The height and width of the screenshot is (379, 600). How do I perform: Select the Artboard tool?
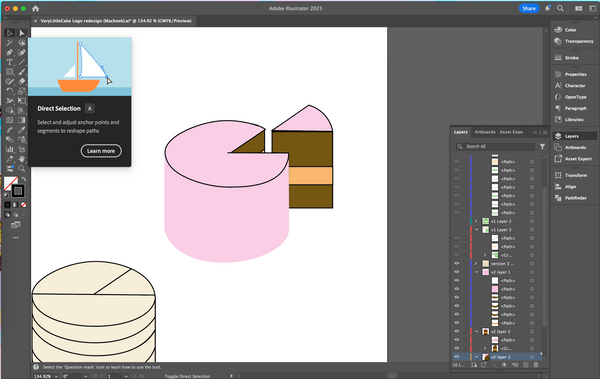pyautogui.click(x=22, y=149)
